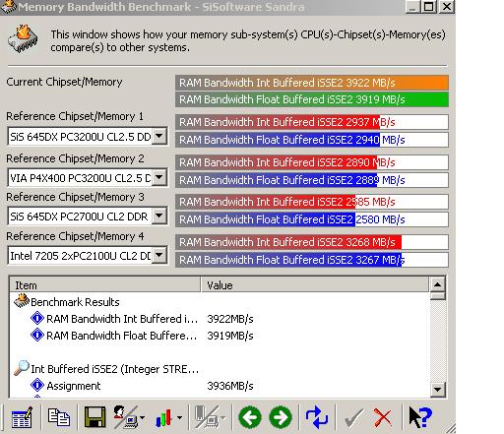Open the Reference Chipset/Memory 1 dropdown
Viewport: 504px width, 434px height.
159,136
